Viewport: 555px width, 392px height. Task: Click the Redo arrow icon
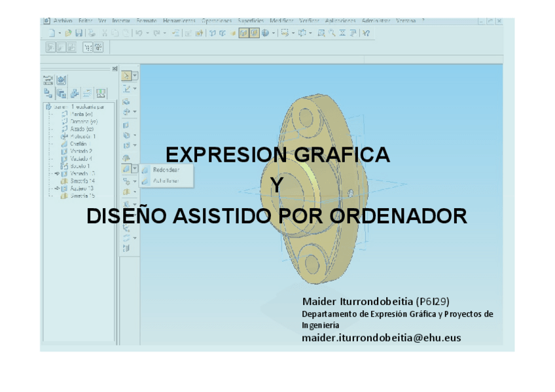(156, 33)
